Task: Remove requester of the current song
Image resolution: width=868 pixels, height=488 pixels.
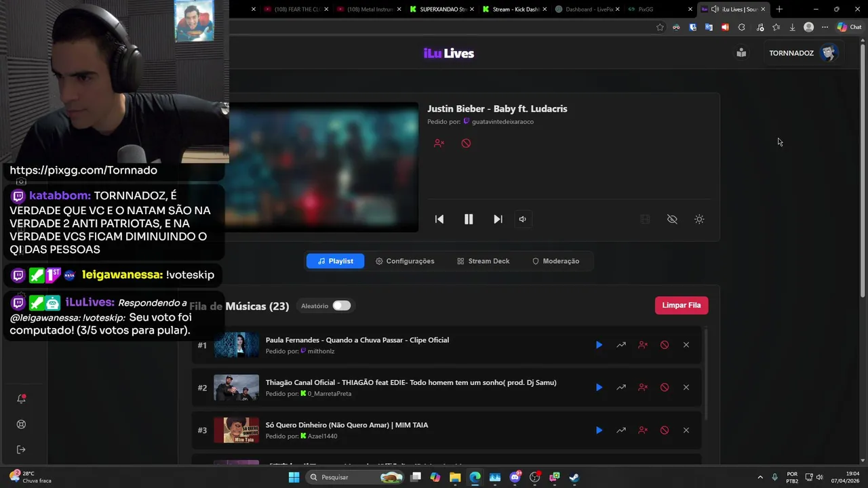Action: click(439, 143)
